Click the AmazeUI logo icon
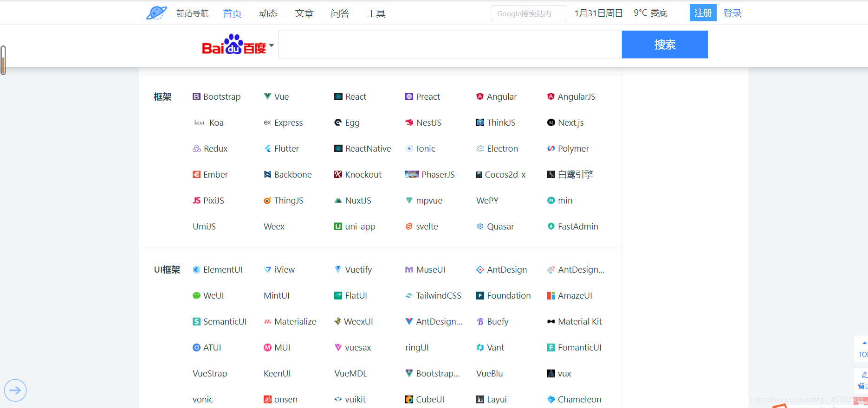Image resolution: width=868 pixels, height=408 pixels. (x=551, y=295)
